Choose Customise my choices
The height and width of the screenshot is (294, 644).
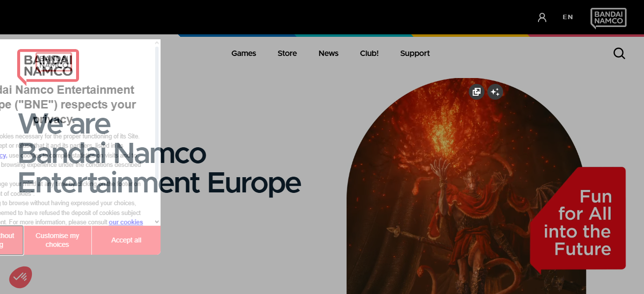57,240
